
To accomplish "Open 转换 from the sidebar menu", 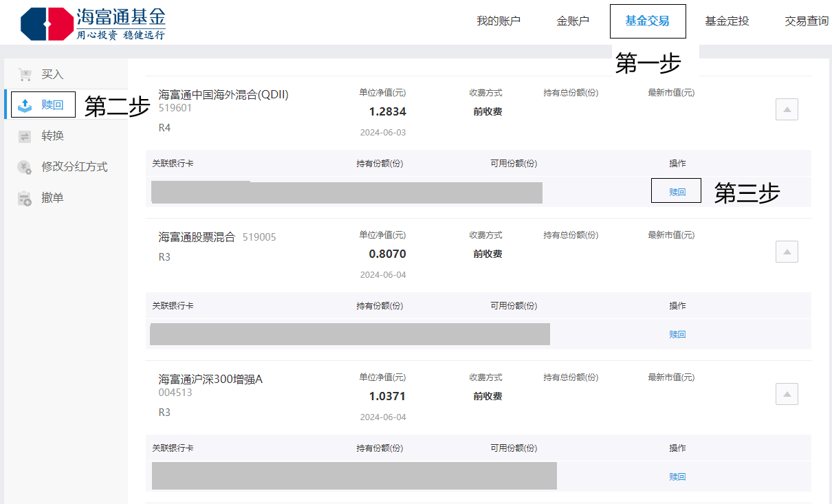I will [52, 136].
